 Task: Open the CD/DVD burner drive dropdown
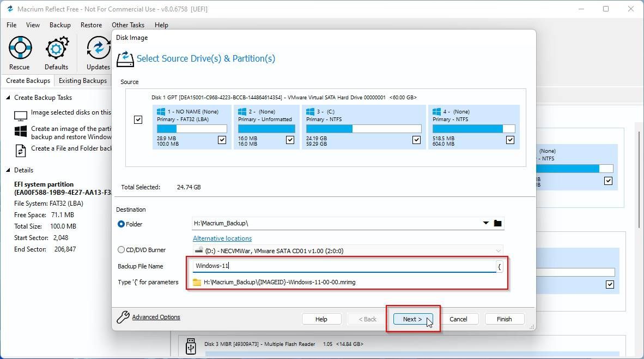click(498, 250)
